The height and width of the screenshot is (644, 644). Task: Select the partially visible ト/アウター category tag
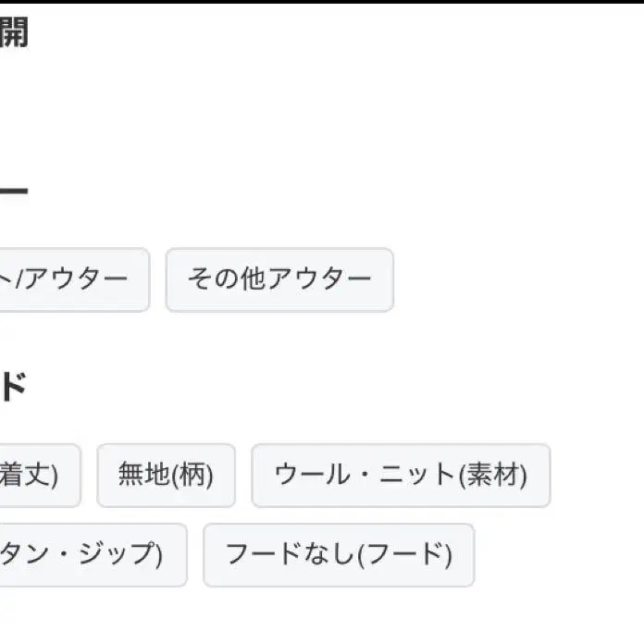pos(72,279)
